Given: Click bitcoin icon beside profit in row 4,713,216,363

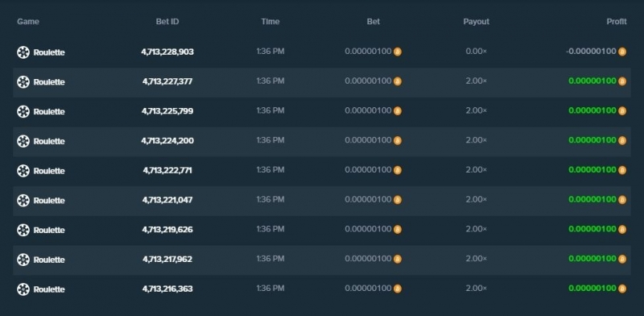Looking at the screenshot, I should [622, 289].
